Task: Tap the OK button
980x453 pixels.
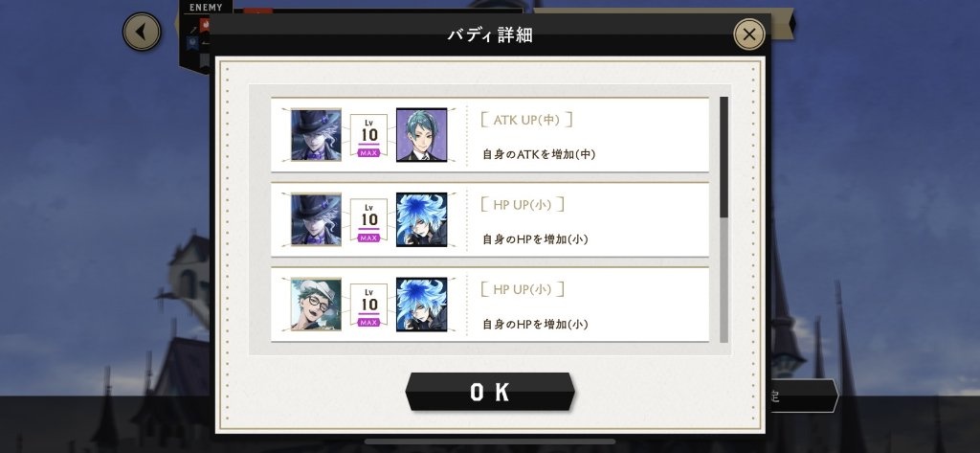Action: [490, 393]
